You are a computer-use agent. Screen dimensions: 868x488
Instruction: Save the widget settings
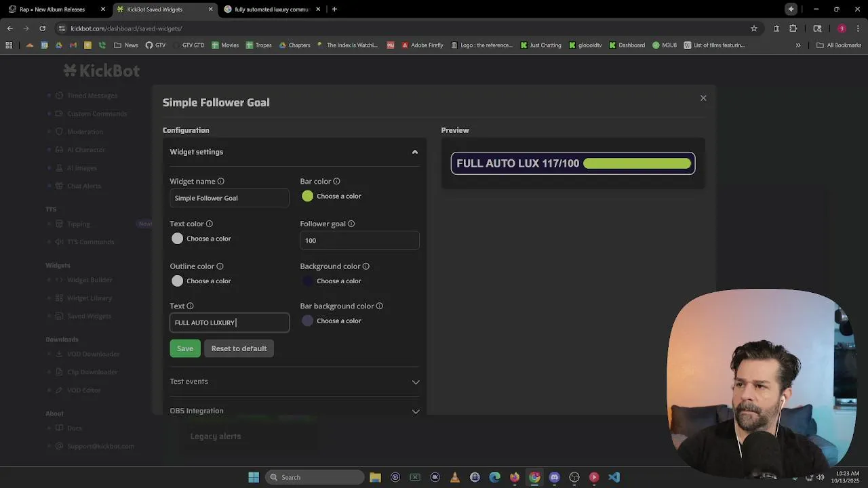point(185,348)
